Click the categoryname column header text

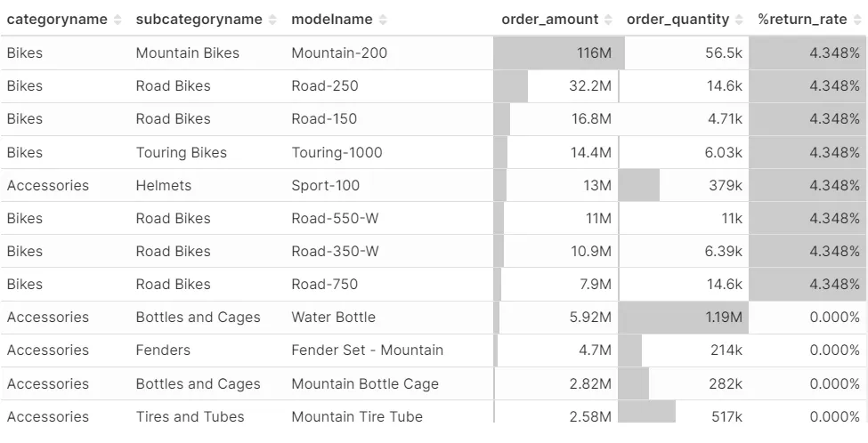(x=57, y=20)
